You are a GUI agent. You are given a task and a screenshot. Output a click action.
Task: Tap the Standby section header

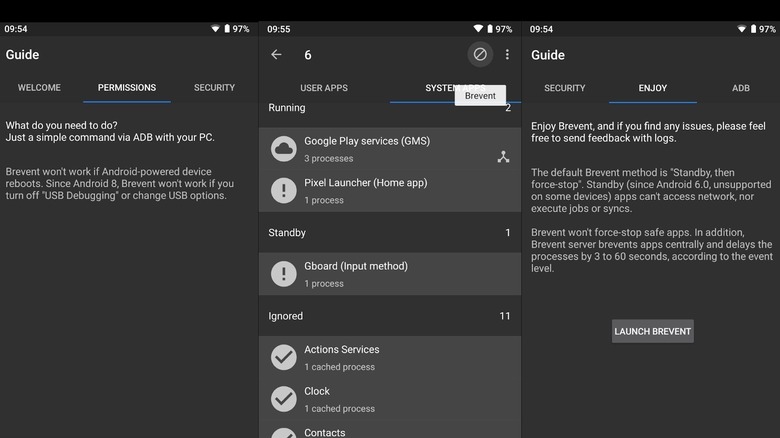(390, 232)
